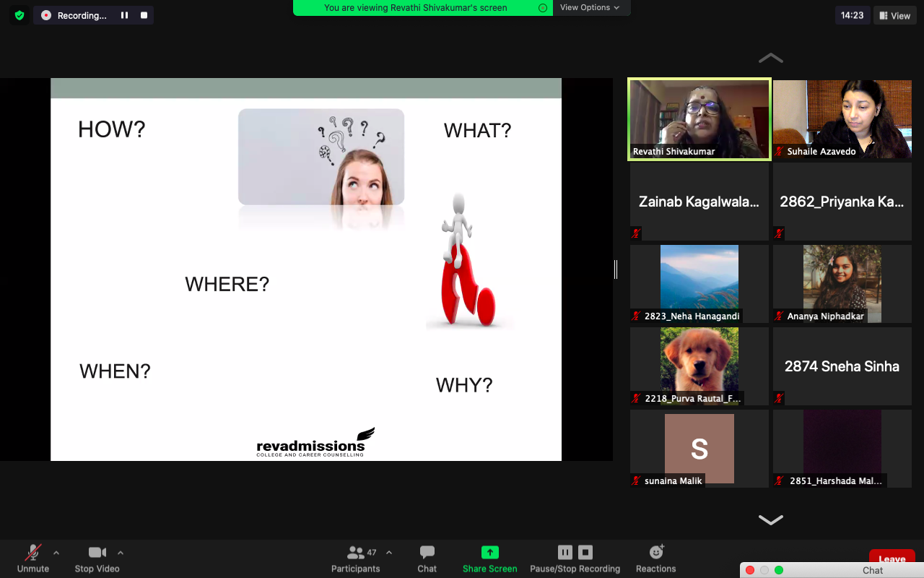
Task: Click the green encryption shield icon
Action: coord(19,15)
